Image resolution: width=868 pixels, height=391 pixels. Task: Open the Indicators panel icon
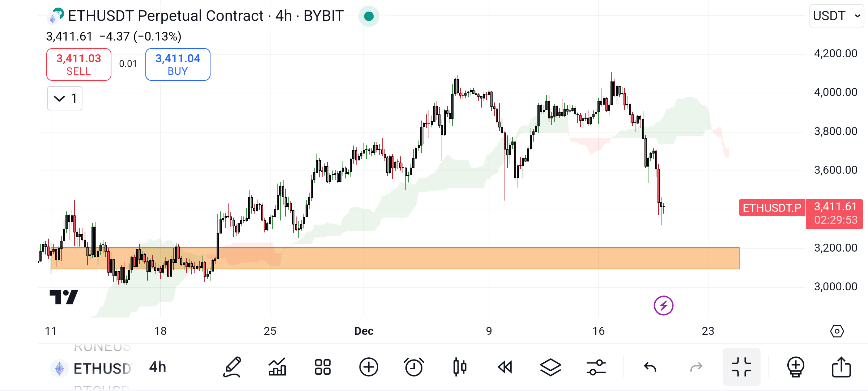[277, 367]
